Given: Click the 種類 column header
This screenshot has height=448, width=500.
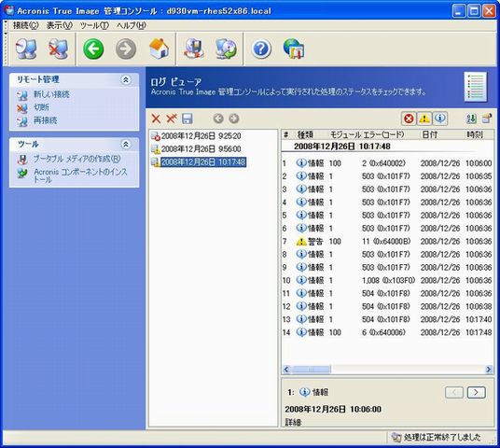Looking at the screenshot, I should click(x=305, y=134).
